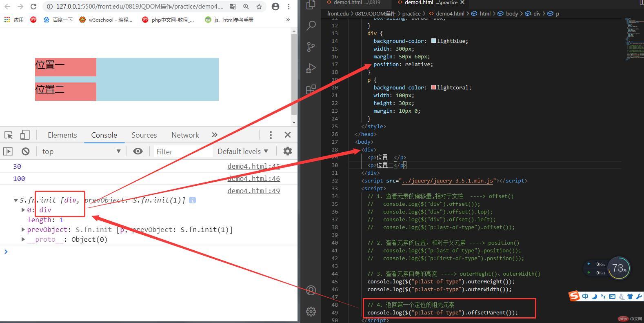Click the address bar URL

(140, 7)
